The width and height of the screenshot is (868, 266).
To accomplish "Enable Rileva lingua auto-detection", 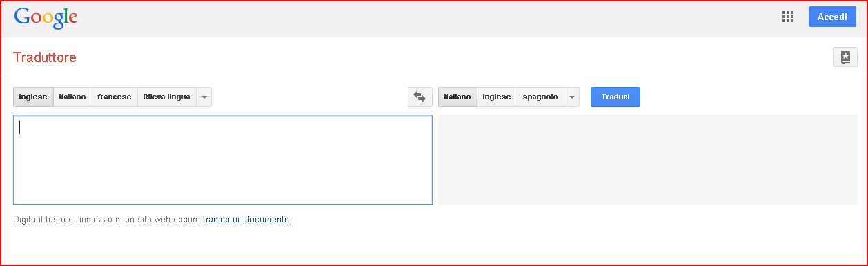I will pyautogui.click(x=167, y=97).
